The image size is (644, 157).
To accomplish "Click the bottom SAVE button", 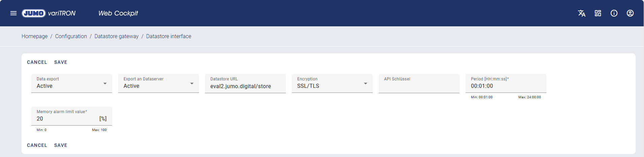I will 61,145.
